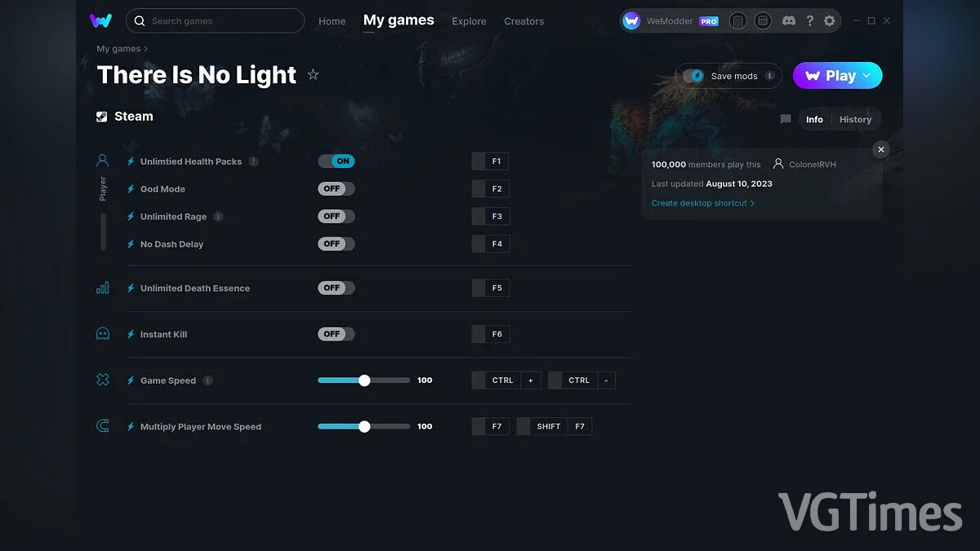Enable the No Dash Delay toggle

[336, 243]
